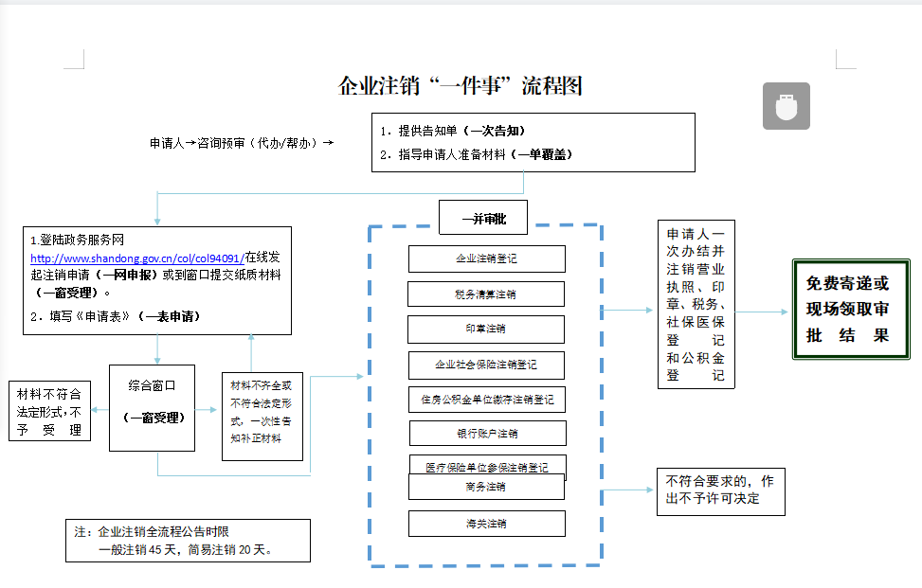Click the 商务注销 box
The width and height of the screenshot is (922, 588).
485,488
